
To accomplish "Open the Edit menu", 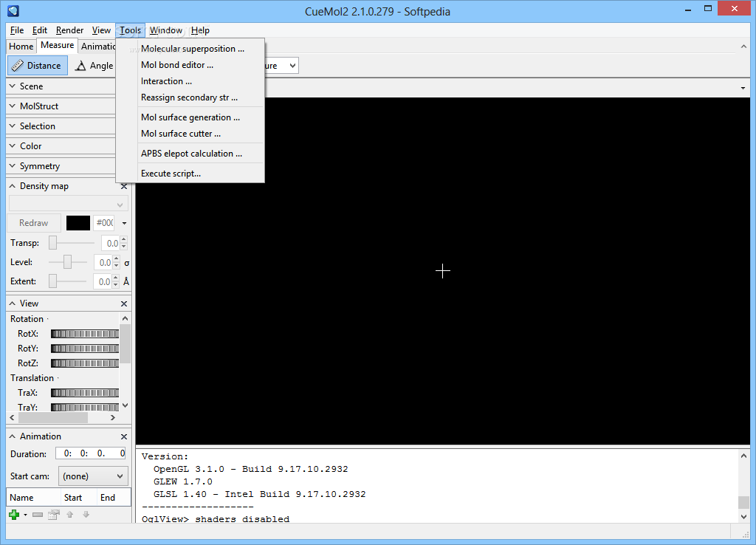I will 40,30.
